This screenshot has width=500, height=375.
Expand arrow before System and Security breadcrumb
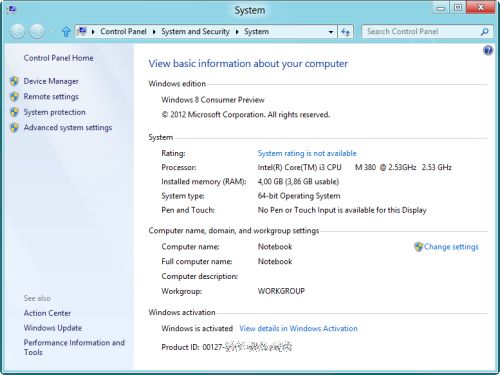point(154,32)
